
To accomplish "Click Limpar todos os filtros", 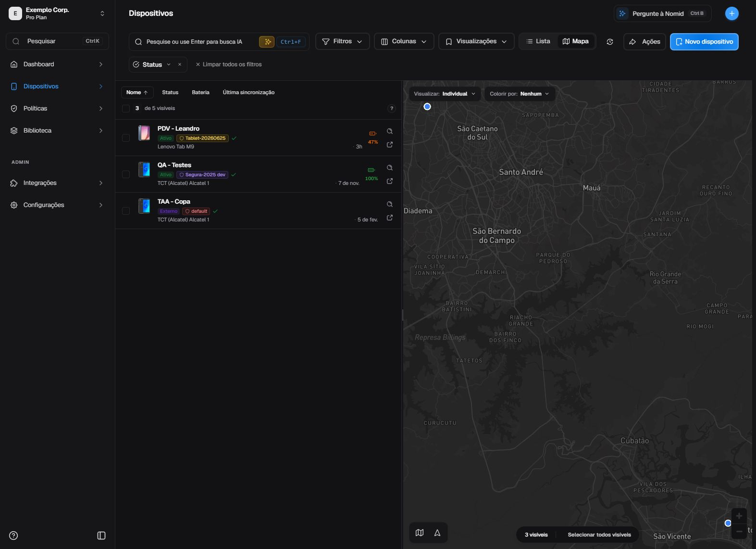I will pos(229,64).
